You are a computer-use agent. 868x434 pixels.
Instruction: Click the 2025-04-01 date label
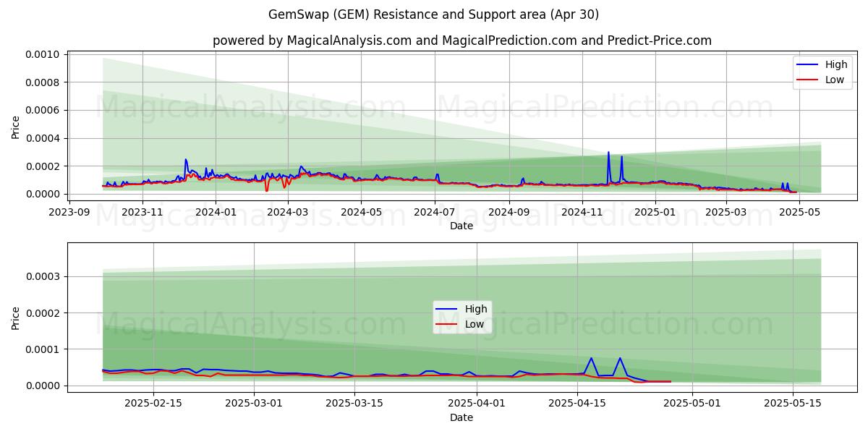(477, 404)
